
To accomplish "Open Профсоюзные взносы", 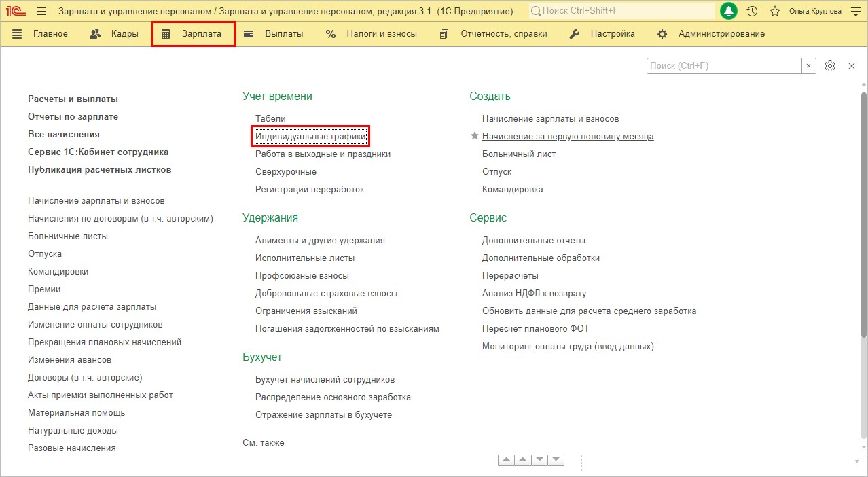I will 302,275.
